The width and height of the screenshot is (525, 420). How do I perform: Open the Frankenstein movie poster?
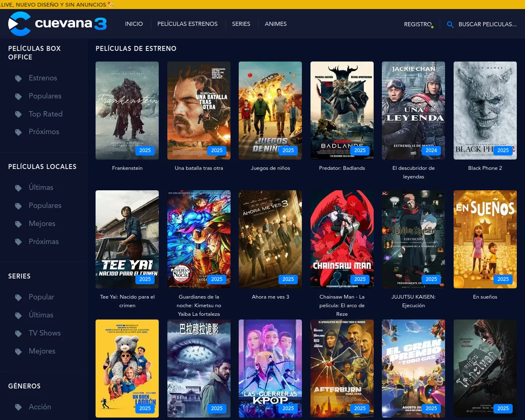pos(127,110)
